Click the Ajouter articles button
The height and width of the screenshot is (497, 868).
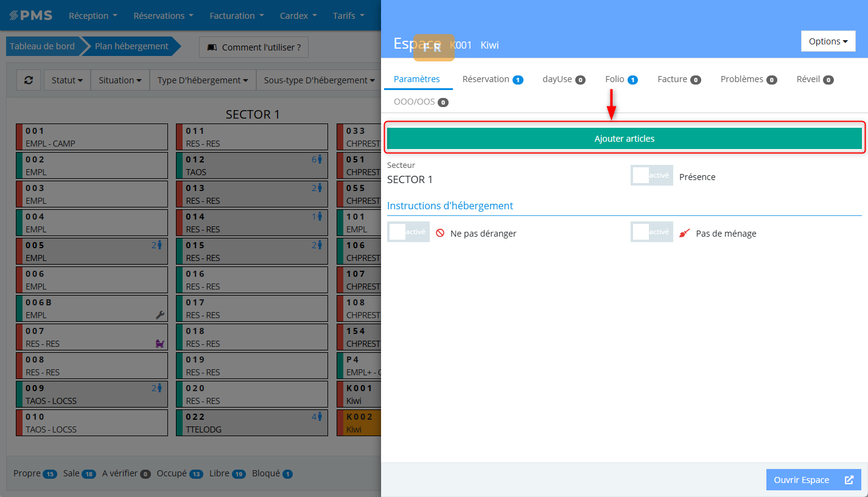(624, 139)
